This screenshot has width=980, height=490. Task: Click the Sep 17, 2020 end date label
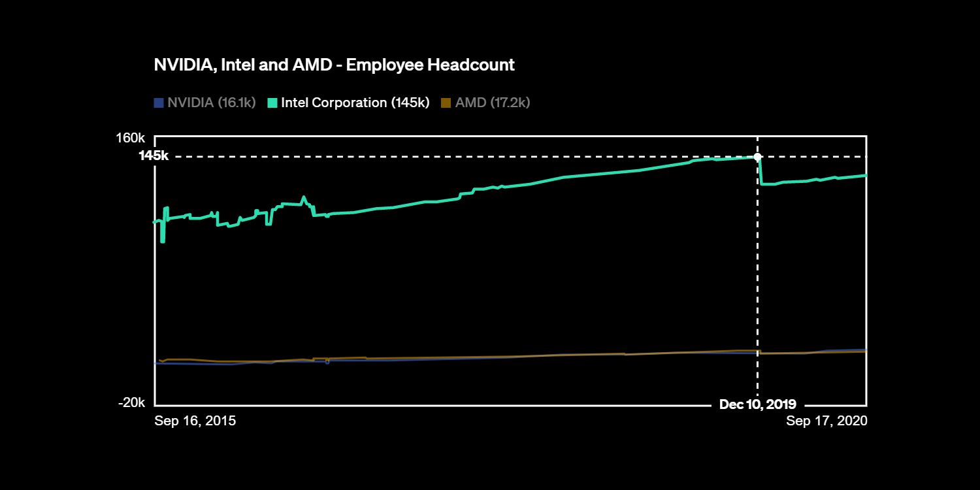(x=828, y=421)
